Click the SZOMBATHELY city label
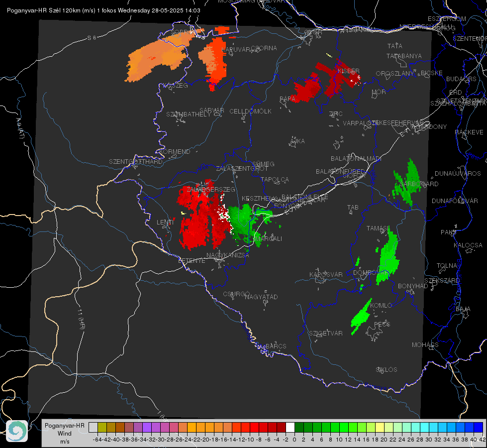The height and width of the screenshot is (448, 487). click(x=189, y=114)
